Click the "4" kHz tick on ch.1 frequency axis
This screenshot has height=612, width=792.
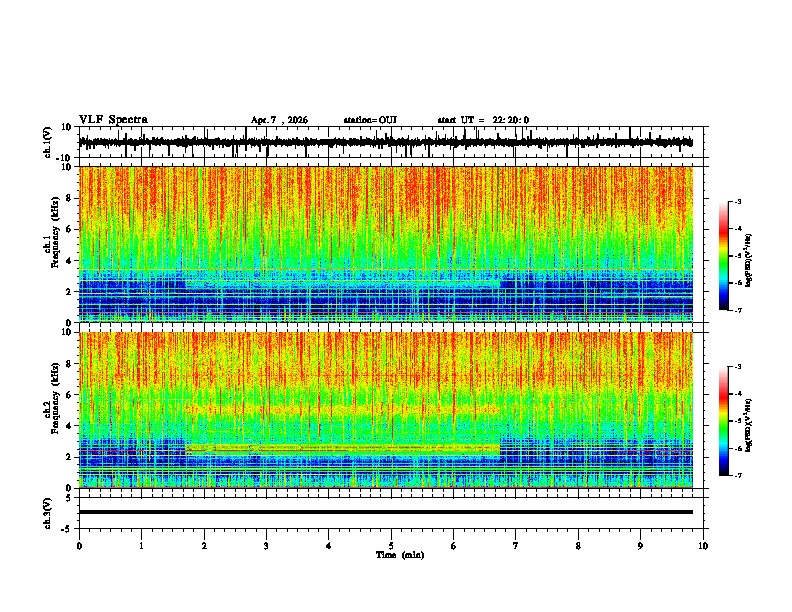(x=69, y=261)
